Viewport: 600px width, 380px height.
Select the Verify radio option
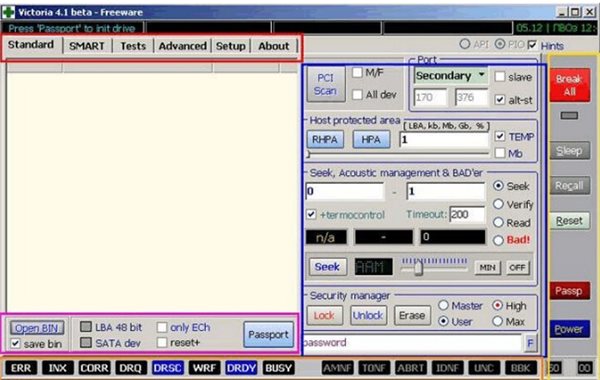coord(498,204)
